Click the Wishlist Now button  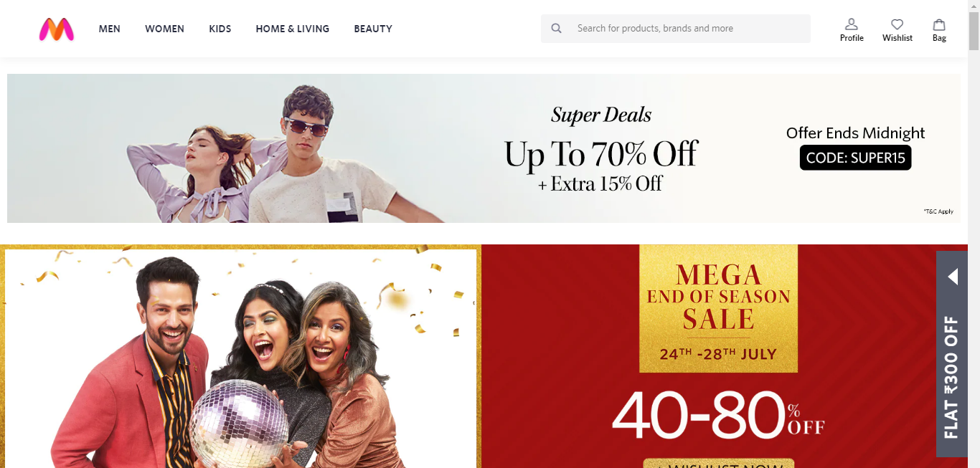718,463
